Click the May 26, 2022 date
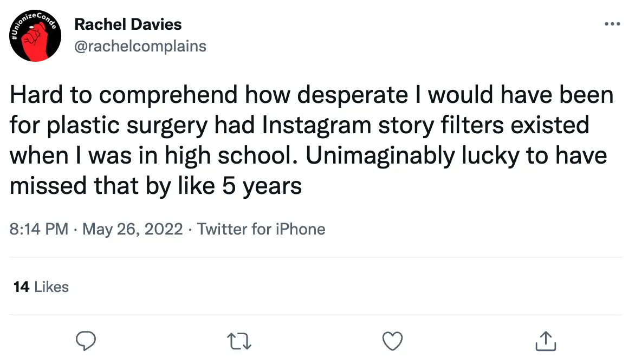 click(x=132, y=229)
